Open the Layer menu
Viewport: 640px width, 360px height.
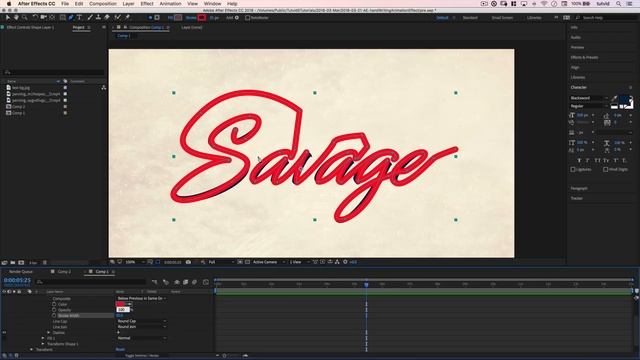[x=129, y=4]
